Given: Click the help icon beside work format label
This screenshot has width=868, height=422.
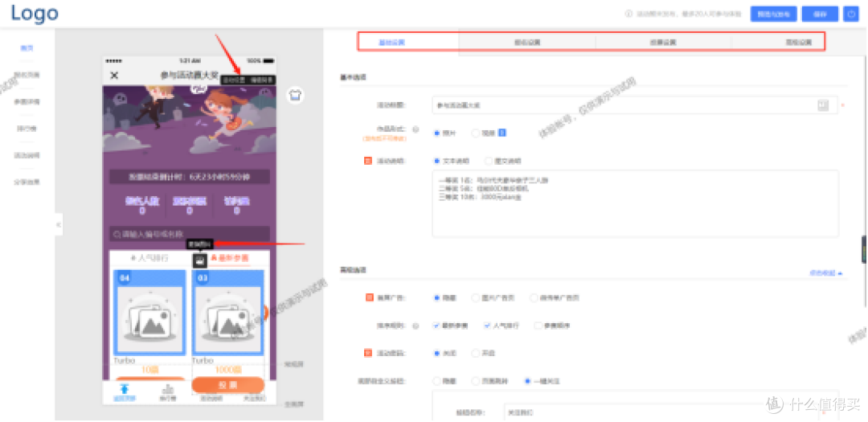Looking at the screenshot, I should point(416,129).
